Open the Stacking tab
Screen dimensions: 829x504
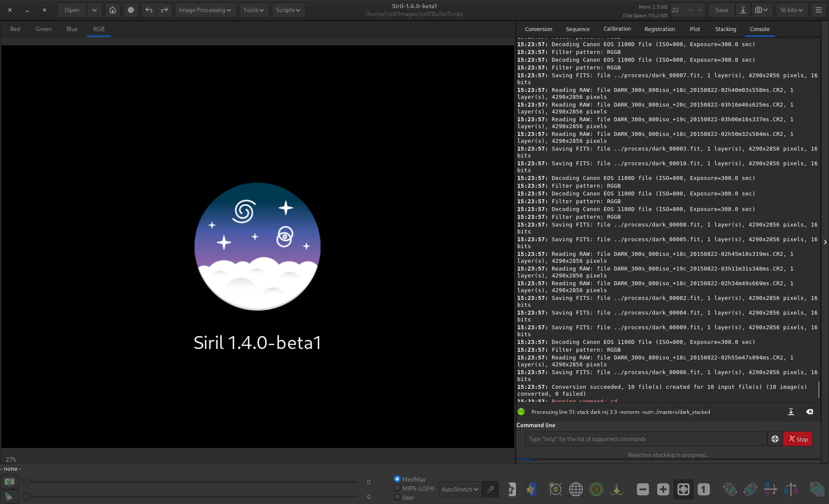point(725,29)
